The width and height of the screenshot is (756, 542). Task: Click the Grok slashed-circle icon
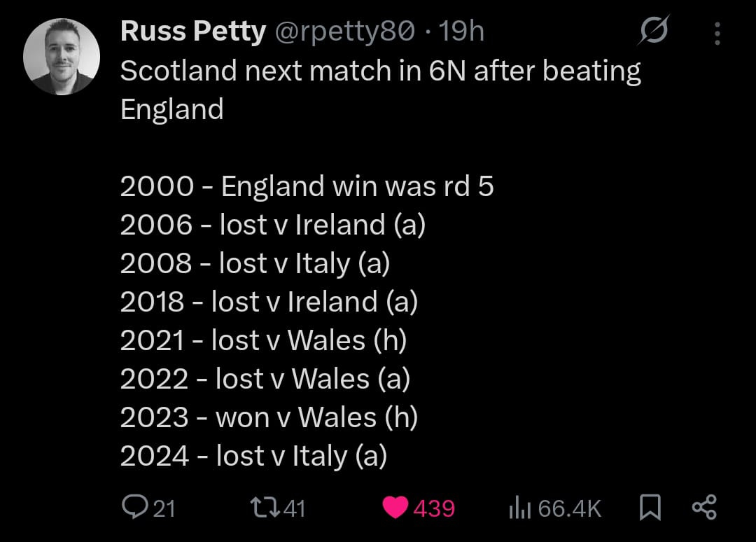pyautogui.click(x=654, y=32)
